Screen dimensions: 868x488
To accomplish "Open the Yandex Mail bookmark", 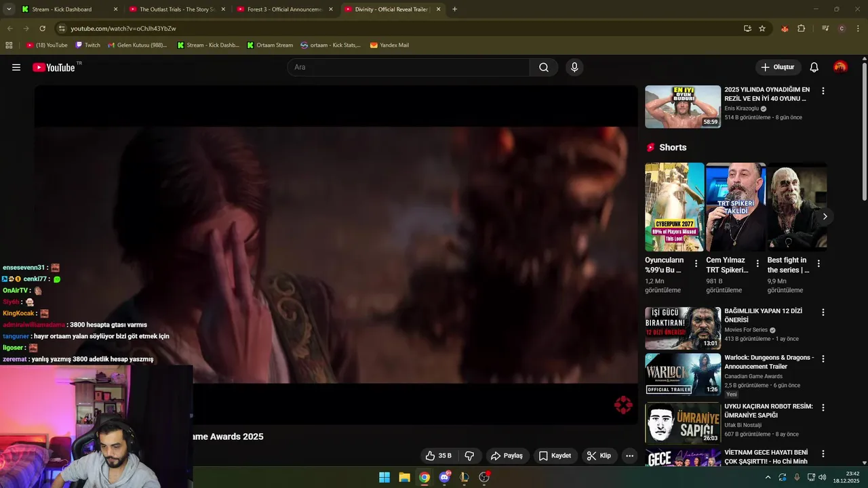I will pos(389,45).
